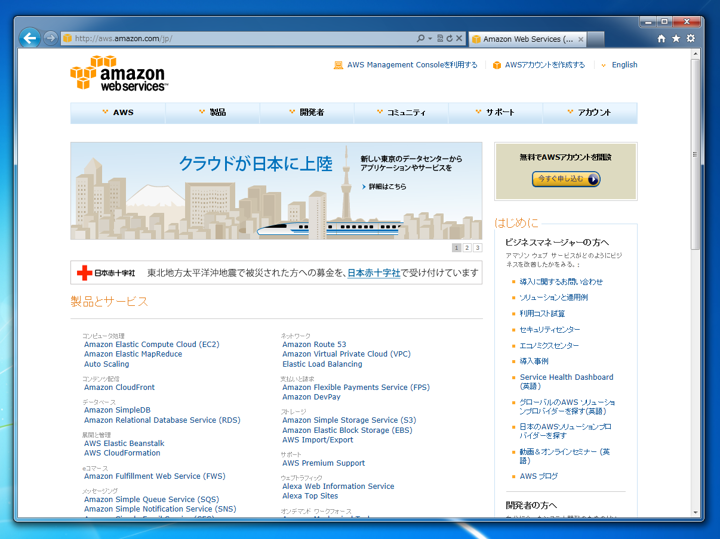
Task: Click the scrollbar down arrow
Action: click(695, 512)
